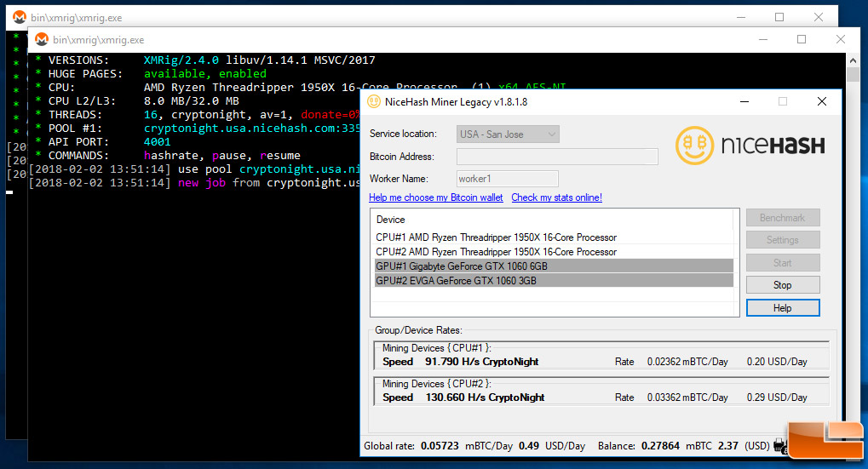Click the Monero icon of the front xmrig window
The width and height of the screenshot is (868, 469).
42,39
